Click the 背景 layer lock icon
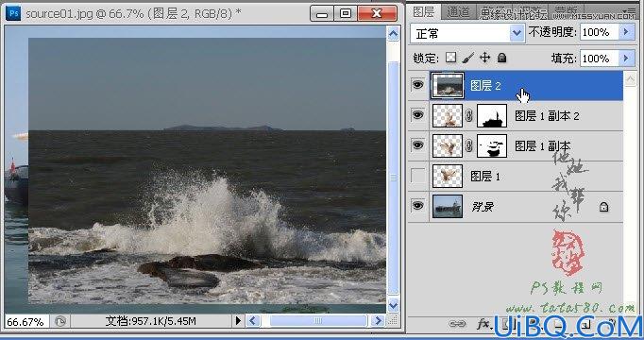Screen dimensions: 644x340 pyautogui.click(x=603, y=207)
